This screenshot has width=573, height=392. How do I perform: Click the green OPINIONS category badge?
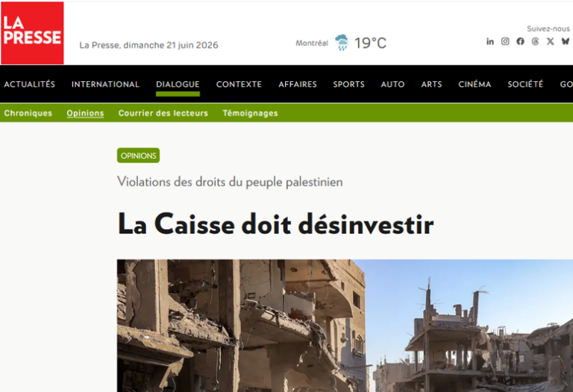click(x=138, y=156)
